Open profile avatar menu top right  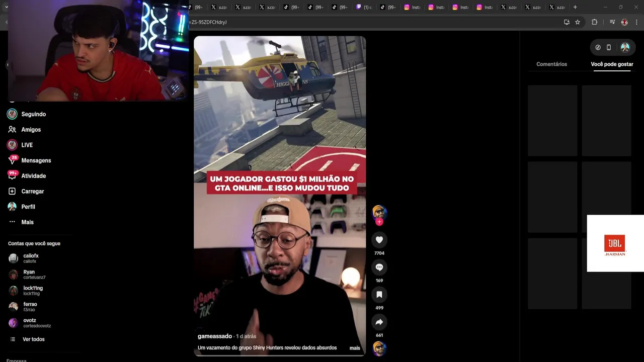[x=625, y=47]
